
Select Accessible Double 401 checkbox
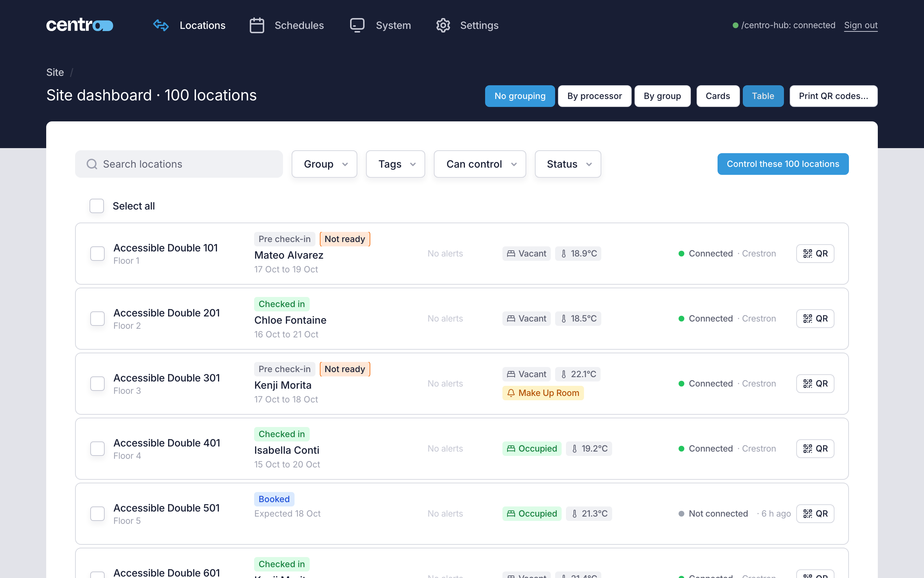click(97, 448)
